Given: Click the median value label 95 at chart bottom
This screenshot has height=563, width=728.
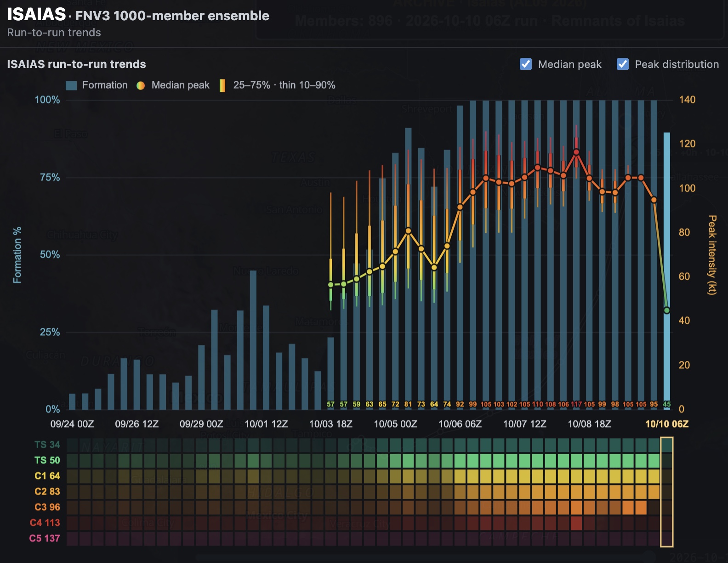Looking at the screenshot, I should coord(654,405).
